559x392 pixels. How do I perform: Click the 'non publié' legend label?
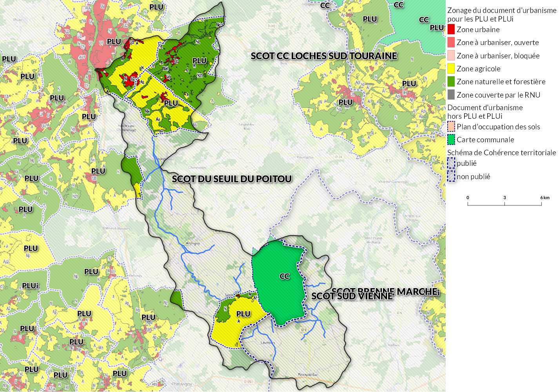(x=474, y=176)
